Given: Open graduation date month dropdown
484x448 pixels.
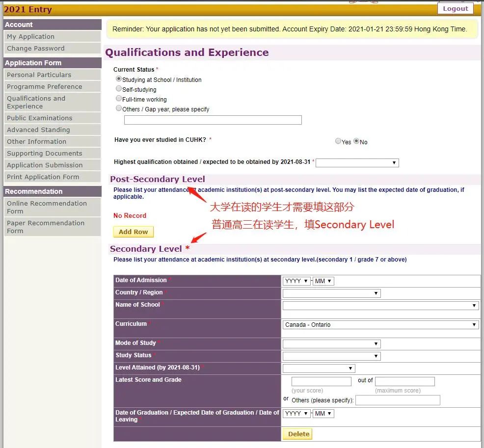Looking at the screenshot, I should coord(323,414).
